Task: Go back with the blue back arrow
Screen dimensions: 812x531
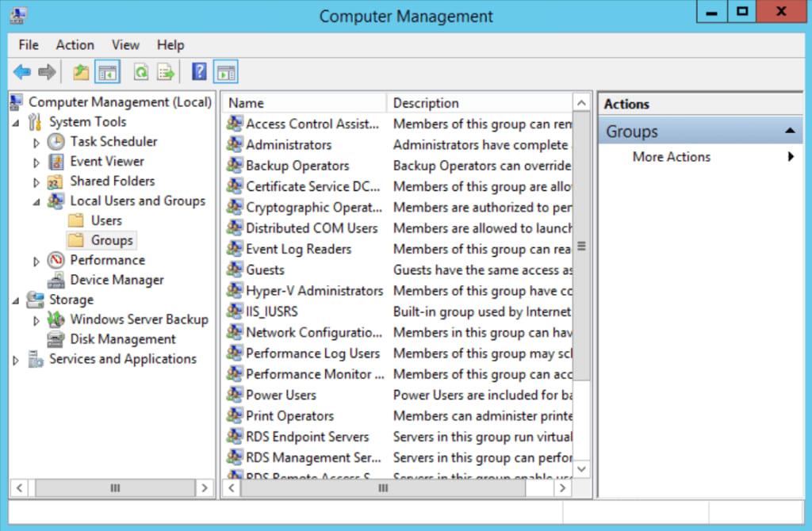Action: 22,72
